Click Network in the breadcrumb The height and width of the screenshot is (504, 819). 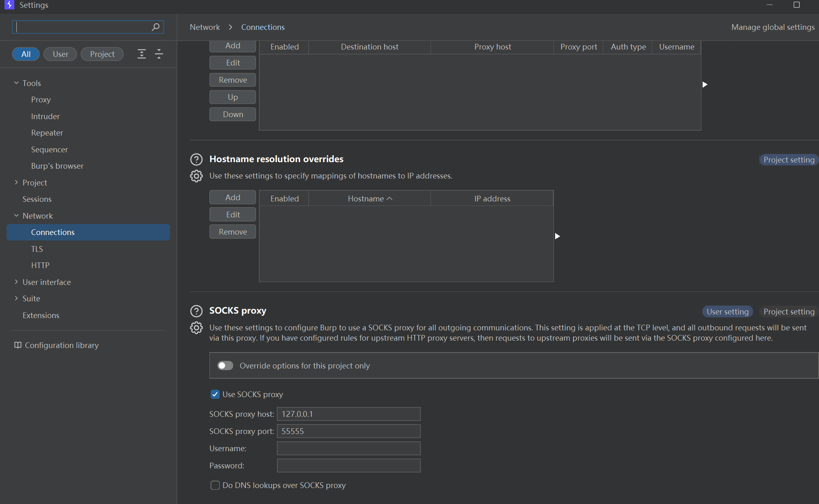coord(205,27)
